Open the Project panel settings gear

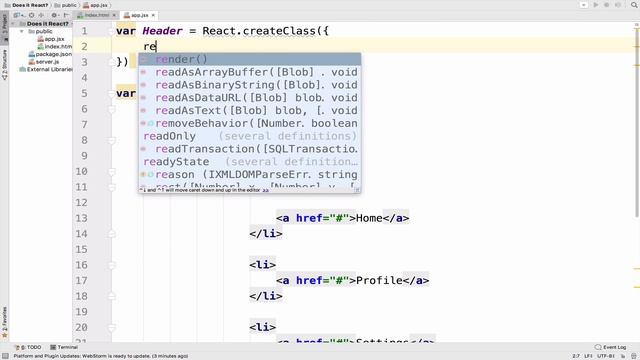[54, 15]
